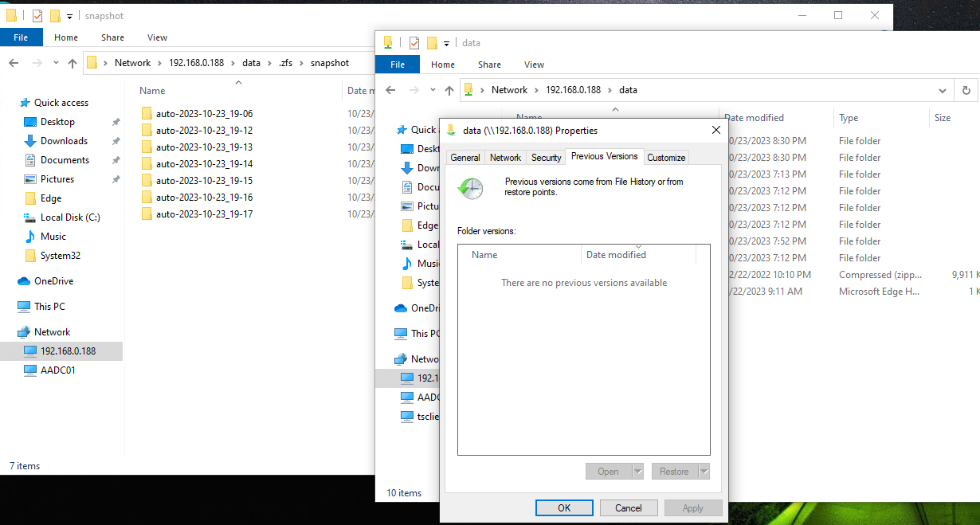Click 192.168.0.188 breadcrumb in data window
This screenshot has width=980, height=525.
(574, 90)
